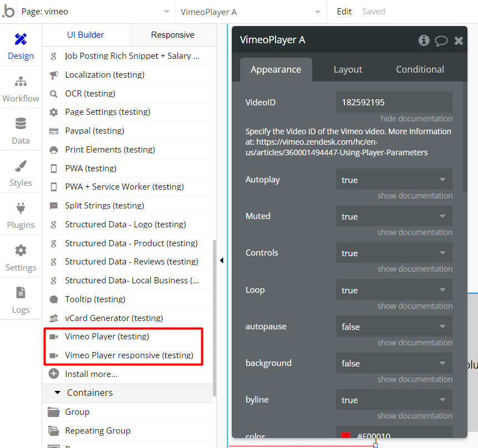Switch to the Conditional tab
478x448 pixels.
[420, 69]
